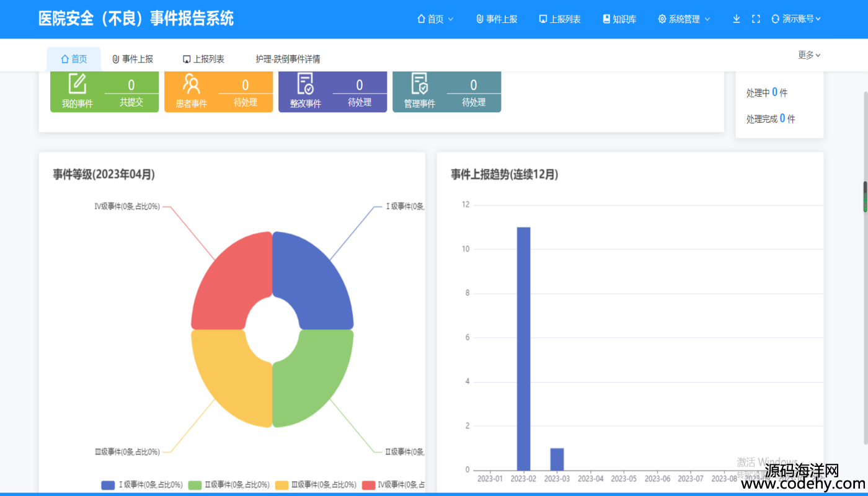Expand the 更多 tab options
868x496 pixels.
coord(809,55)
